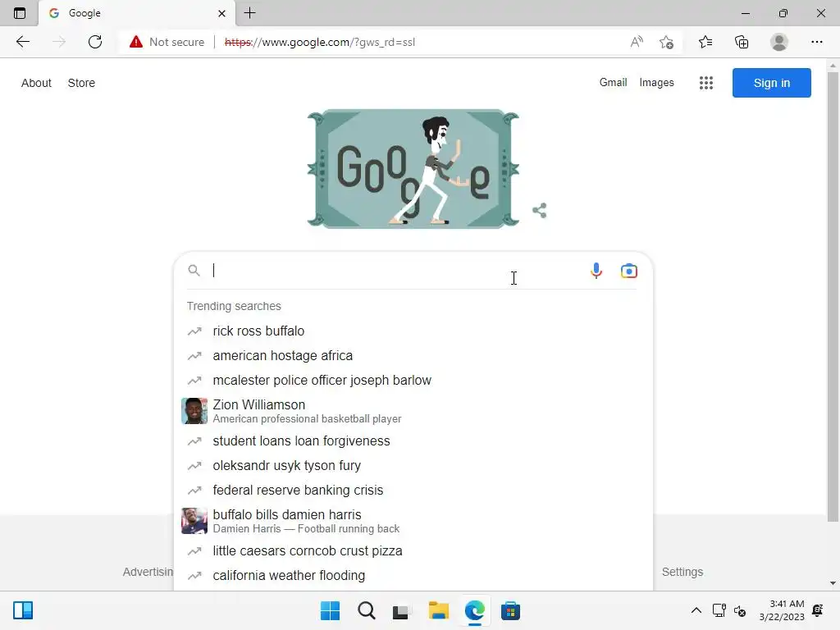Image resolution: width=840 pixels, height=630 pixels.
Task: Open the notification center icon
Action: pos(818,610)
